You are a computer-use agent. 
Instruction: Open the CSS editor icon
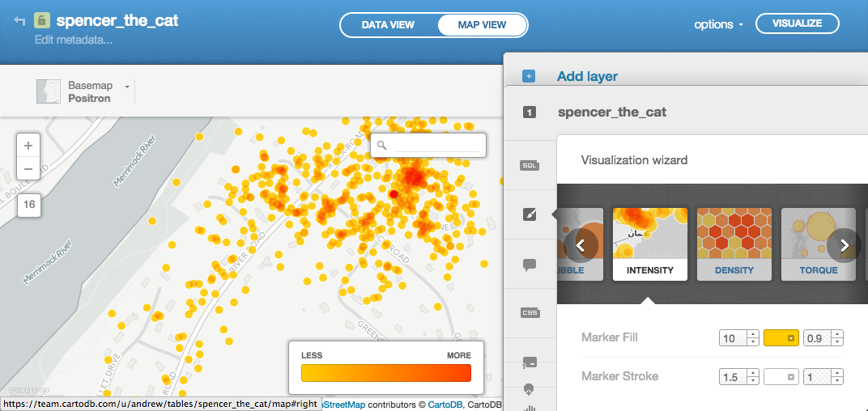click(530, 313)
